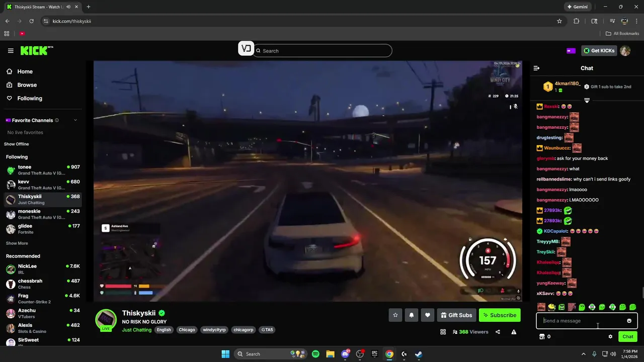Click the KICK logo
The image size is (644, 362).
pyautogui.click(x=36, y=51)
